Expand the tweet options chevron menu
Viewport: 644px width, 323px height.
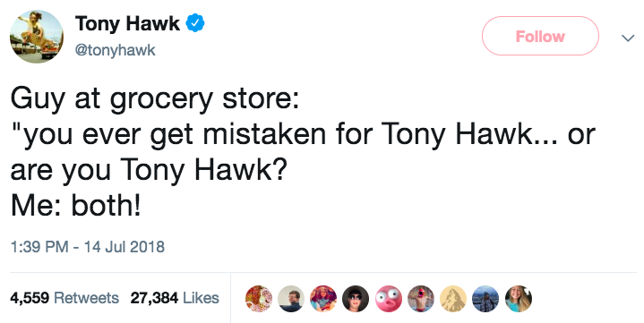coord(628,38)
